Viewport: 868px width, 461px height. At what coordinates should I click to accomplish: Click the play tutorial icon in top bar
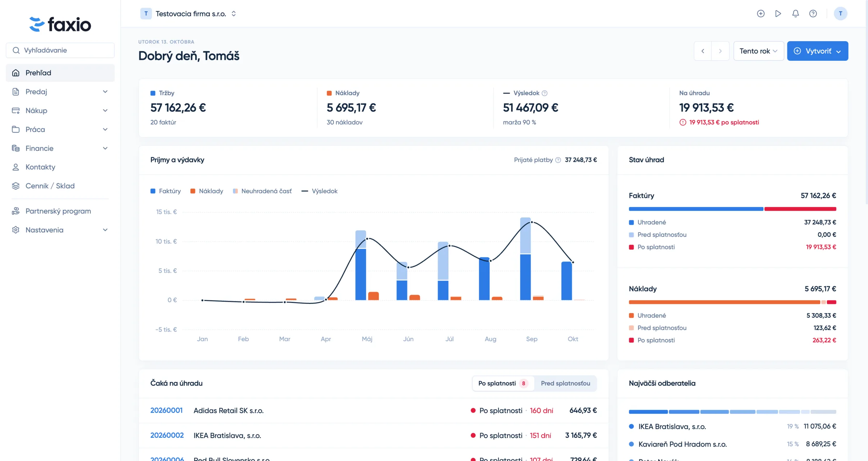[x=778, y=14]
